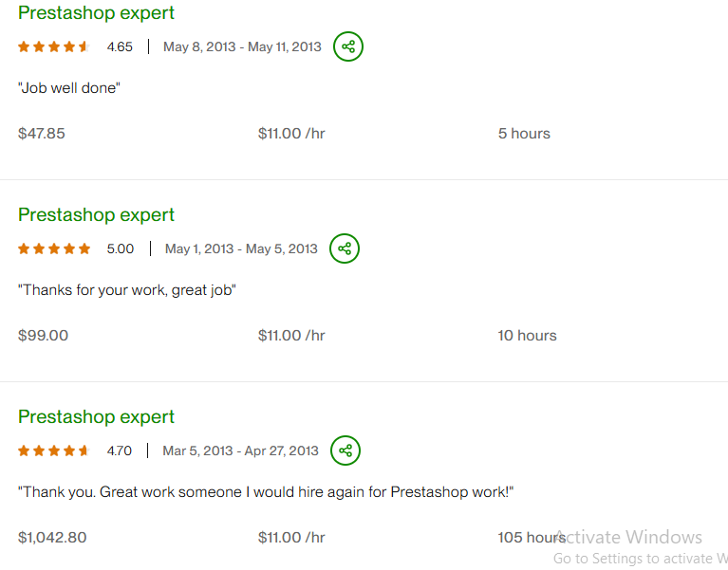Click the "Thanks for your work, great job" feedback
Viewport: 728px width, 570px height.
click(x=126, y=290)
